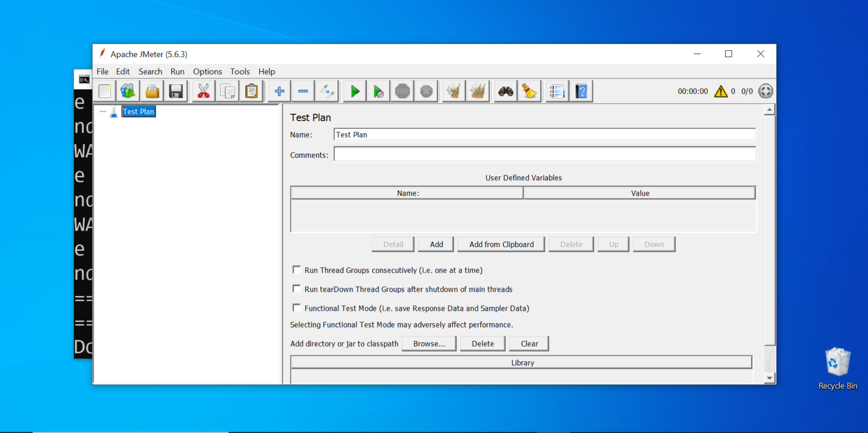
Task: Click the Cut scissors icon
Action: point(203,90)
